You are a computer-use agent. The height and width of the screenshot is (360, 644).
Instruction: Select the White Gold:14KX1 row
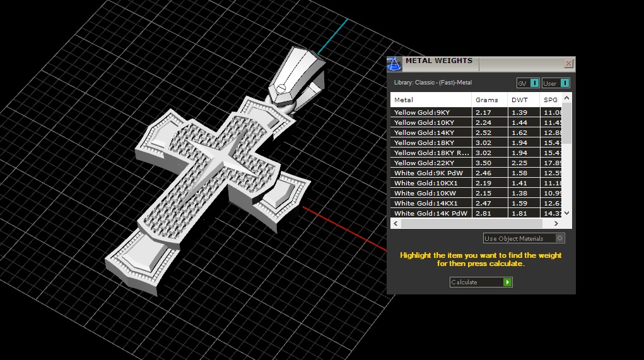(x=476, y=203)
